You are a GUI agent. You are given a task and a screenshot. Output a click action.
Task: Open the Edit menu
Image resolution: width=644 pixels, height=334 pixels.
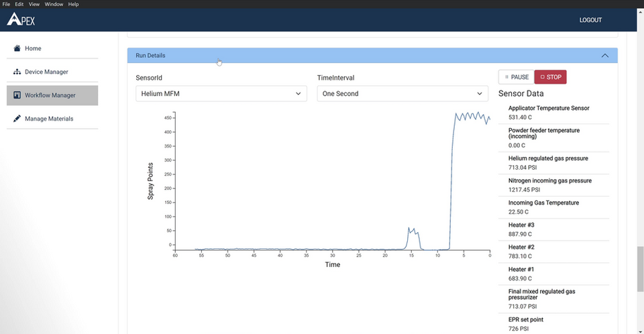pos(19,4)
